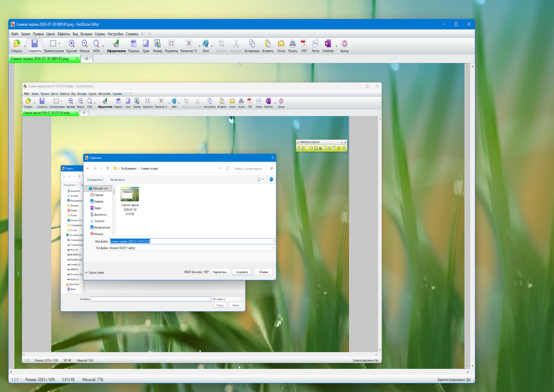
Task: Open the Вид menu
Action: pos(75,34)
